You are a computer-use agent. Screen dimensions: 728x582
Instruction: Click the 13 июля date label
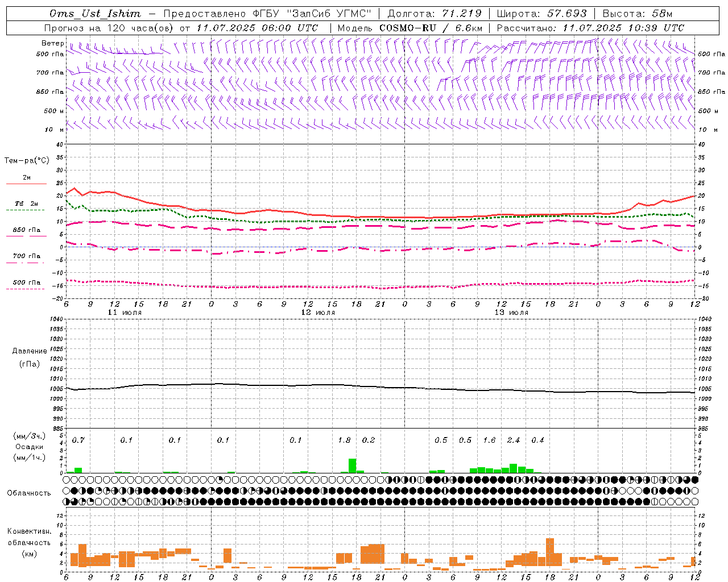coord(511,313)
